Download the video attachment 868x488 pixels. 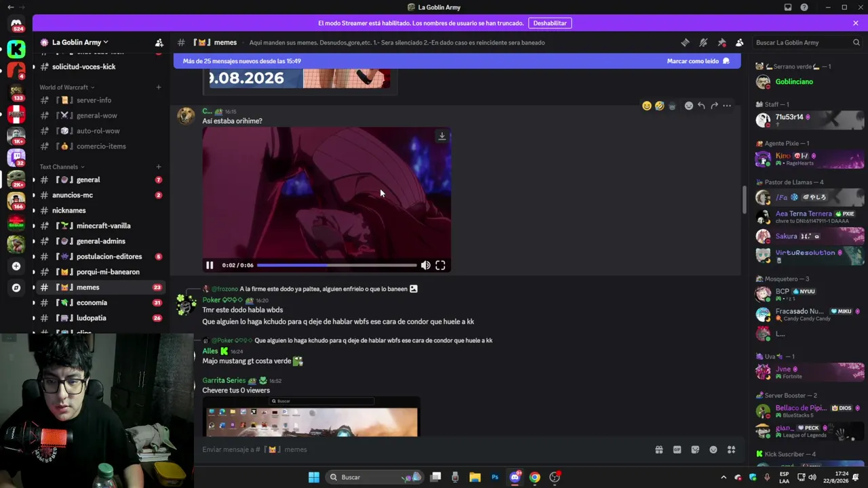(441, 136)
